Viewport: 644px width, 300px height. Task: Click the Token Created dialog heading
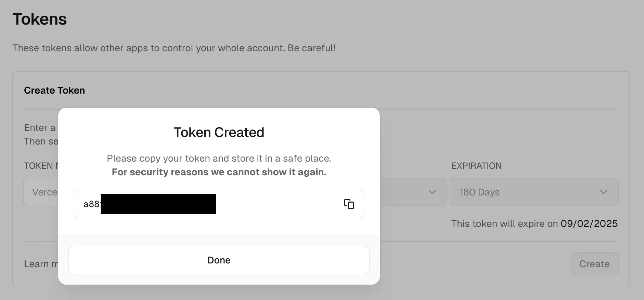tap(219, 132)
